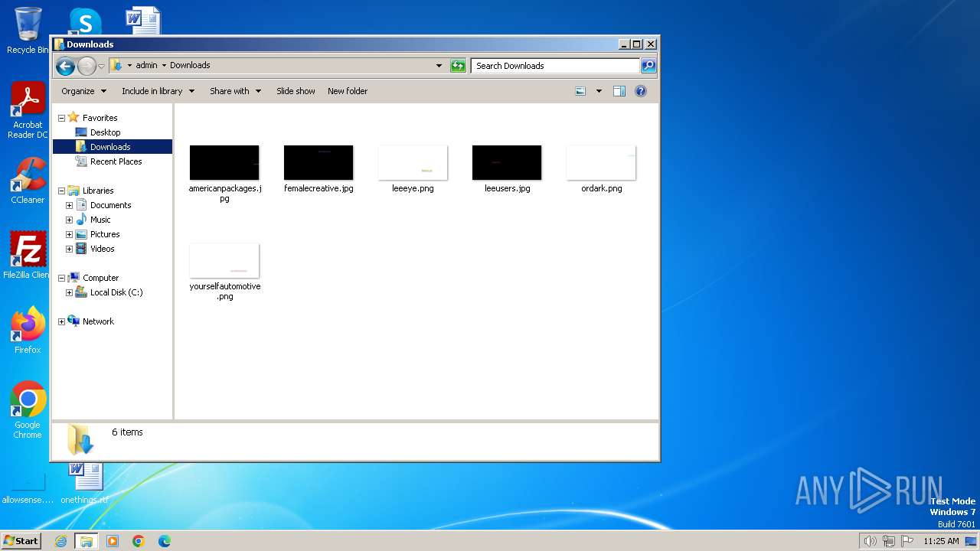Go back with the Explorer Back arrow
This screenshot has width=980, height=551.
pos(66,66)
